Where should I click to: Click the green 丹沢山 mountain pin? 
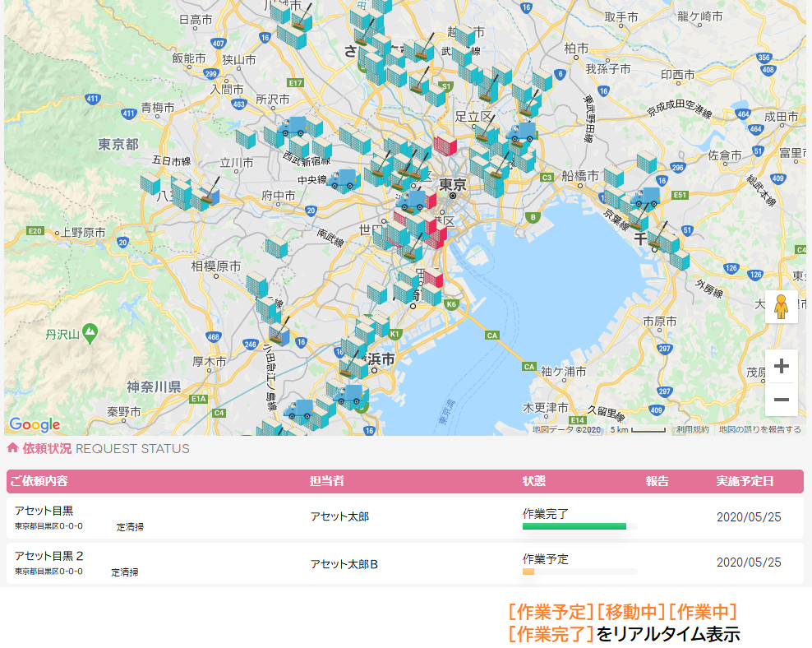pyautogui.click(x=90, y=334)
